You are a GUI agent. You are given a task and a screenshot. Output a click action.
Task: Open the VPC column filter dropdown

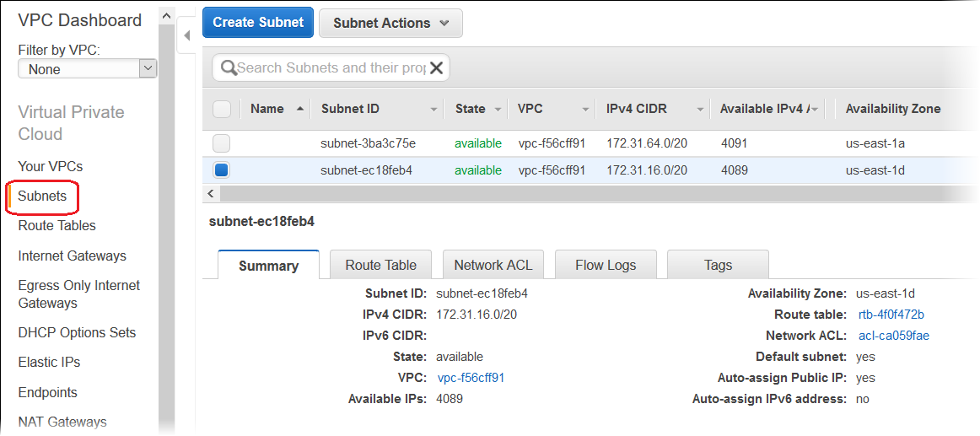(x=585, y=110)
